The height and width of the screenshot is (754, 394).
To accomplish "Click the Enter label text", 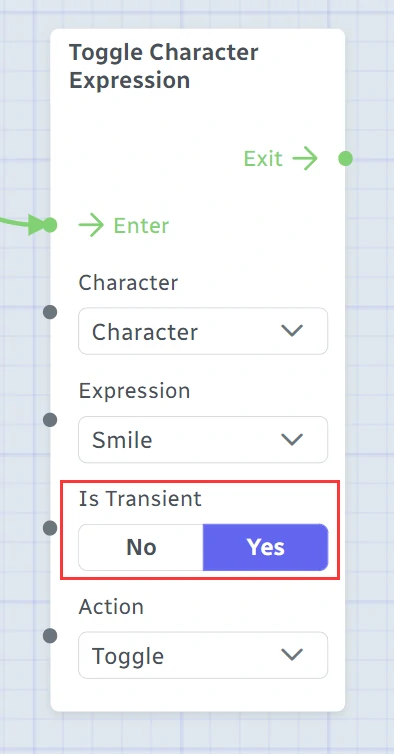I will click(141, 226).
